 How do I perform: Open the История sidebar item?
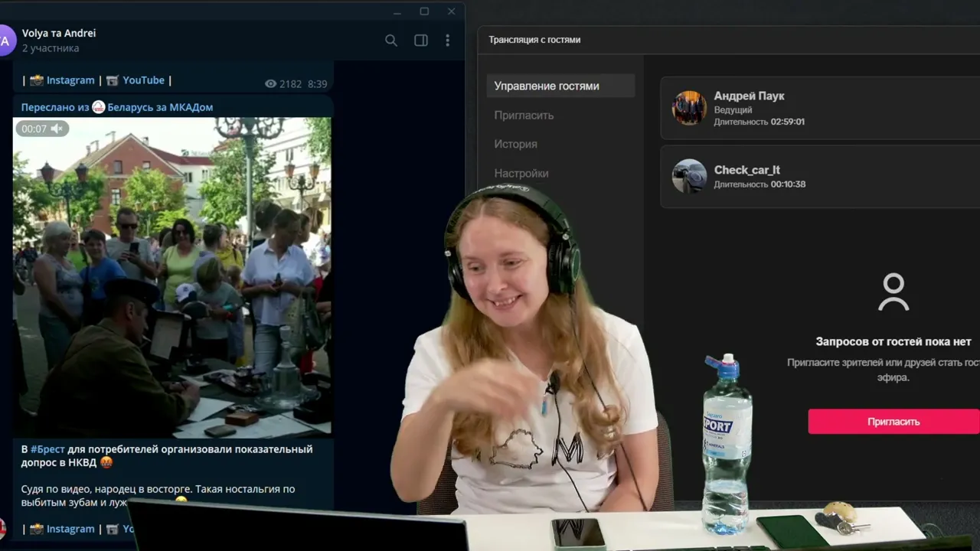(515, 144)
